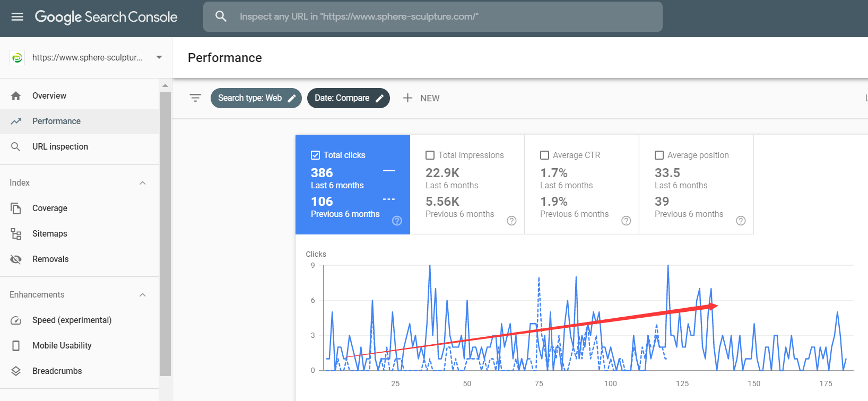
Task: Click the Speed gauge icon
Action: 16,320
